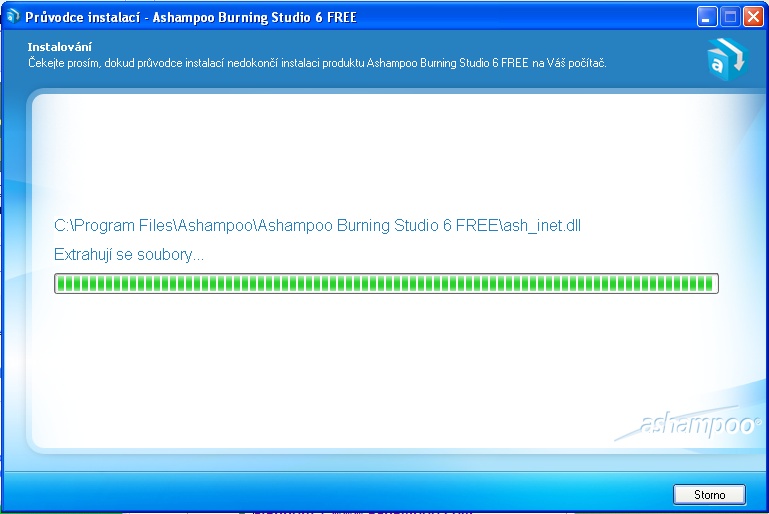Click the ashampoo brand logo watermark
The height and width of the screenshot is (514, 769).
click(x=688, y=424)
